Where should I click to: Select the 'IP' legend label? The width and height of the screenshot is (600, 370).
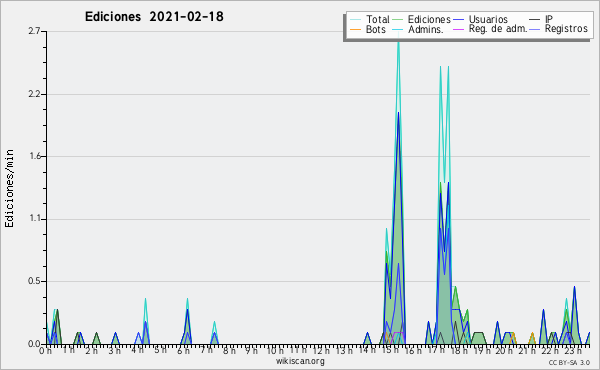(x=549, y=19)
